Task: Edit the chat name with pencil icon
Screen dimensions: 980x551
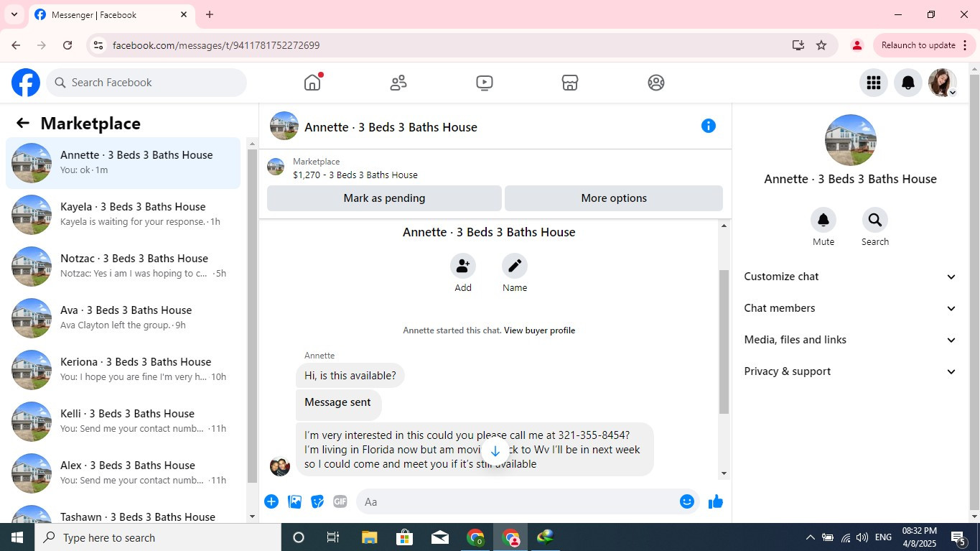Action: (515, 266)
